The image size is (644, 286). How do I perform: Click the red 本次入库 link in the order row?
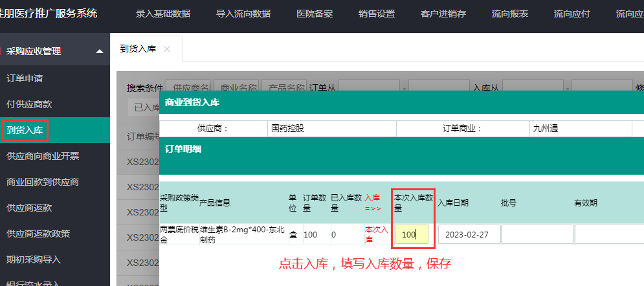coord(376,234)
